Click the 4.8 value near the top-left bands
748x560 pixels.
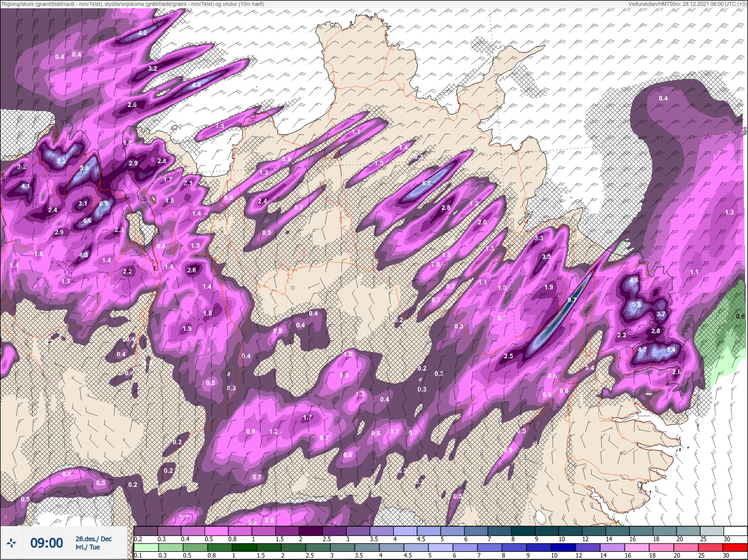196,85
